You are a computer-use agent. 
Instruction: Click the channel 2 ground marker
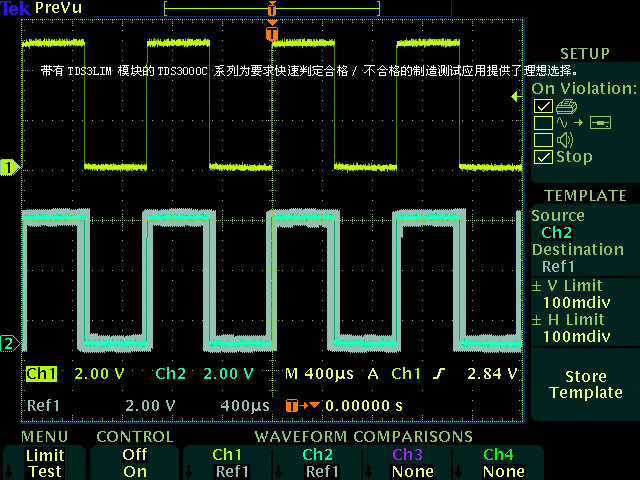[x=10, y=343]
